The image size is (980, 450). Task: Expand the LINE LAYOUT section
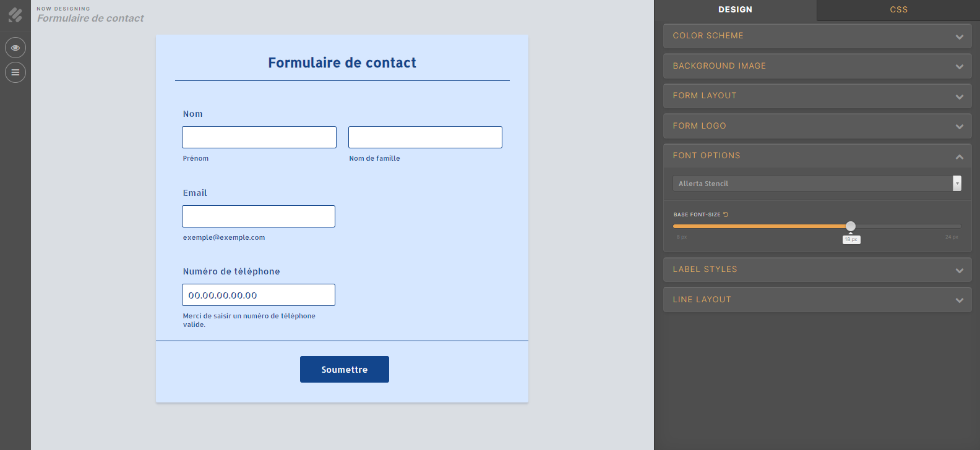(817, 299)
